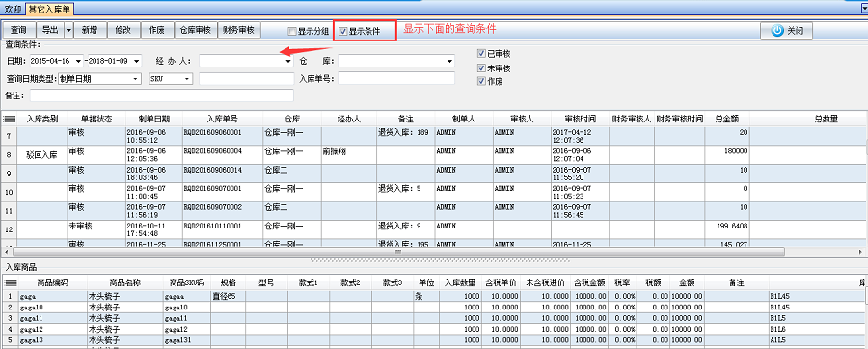Select product code gaga cell

click(x=53, y=296)
